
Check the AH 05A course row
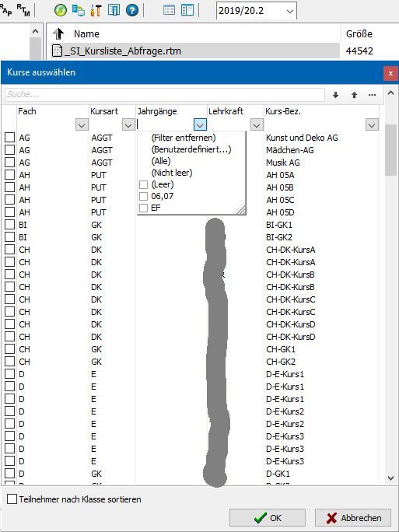[9, 175]
